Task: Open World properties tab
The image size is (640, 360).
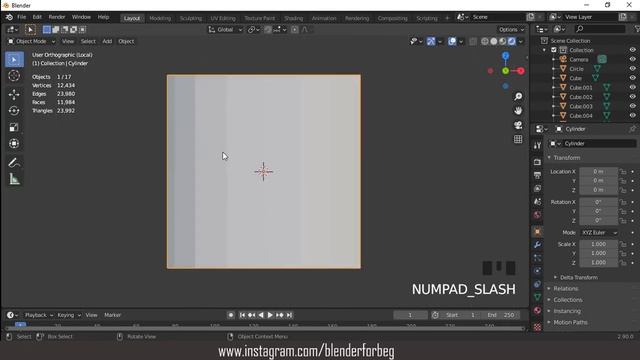Action: [537, 215]
